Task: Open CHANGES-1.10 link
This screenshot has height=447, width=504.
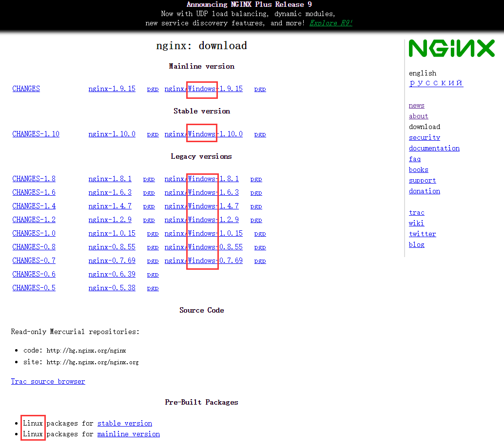Action: click(36, 134)
